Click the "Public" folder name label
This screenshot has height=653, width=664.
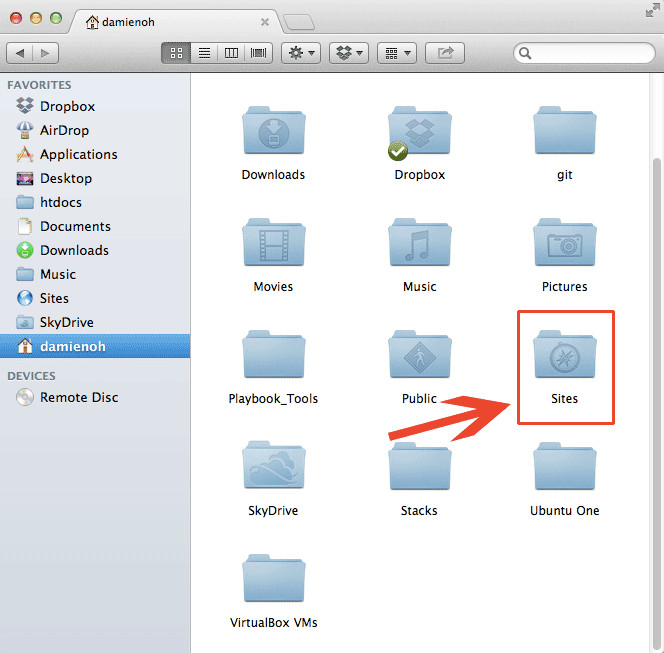[x=419, y=398]
